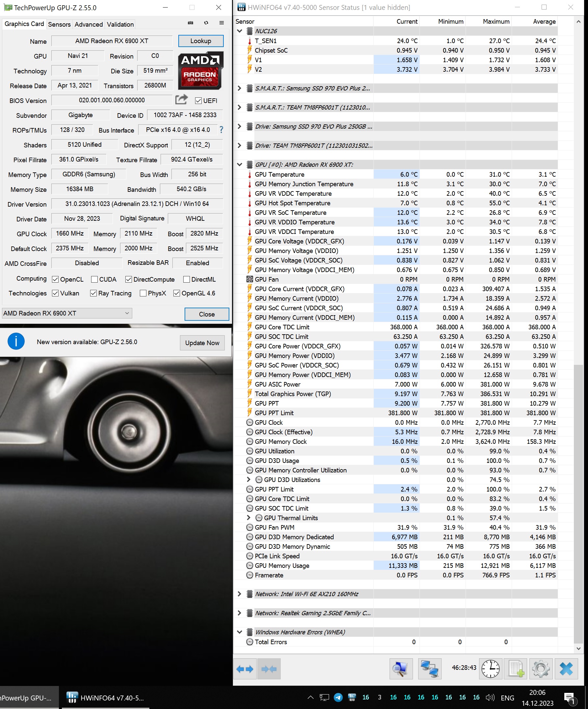Expand Network: Realtek Gaming 2.5GbE group

[x=240, y=613]
